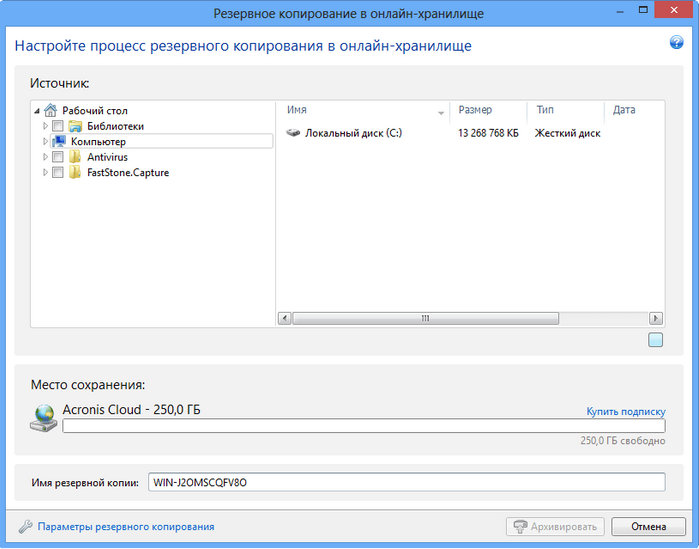Screen dimensions: 699x549
Task: Click the horizontal scrollbar thumb in file list
Action: coord(425,319)
